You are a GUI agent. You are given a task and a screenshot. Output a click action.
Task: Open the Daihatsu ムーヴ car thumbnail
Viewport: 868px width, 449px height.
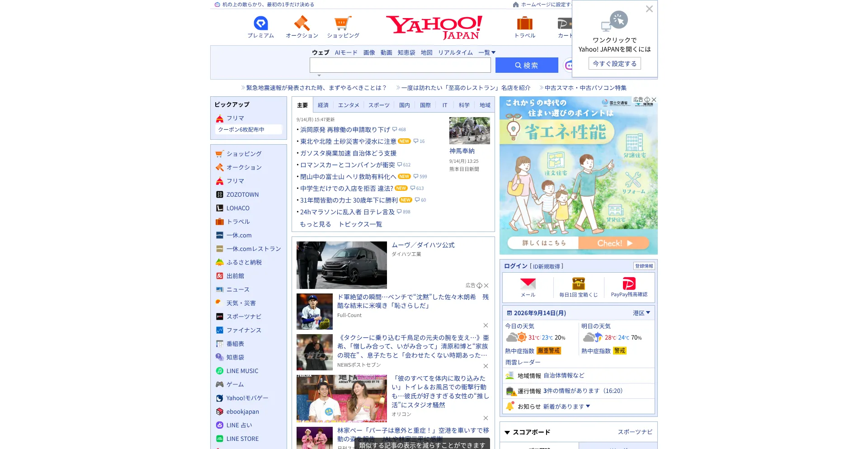[342, 265]
